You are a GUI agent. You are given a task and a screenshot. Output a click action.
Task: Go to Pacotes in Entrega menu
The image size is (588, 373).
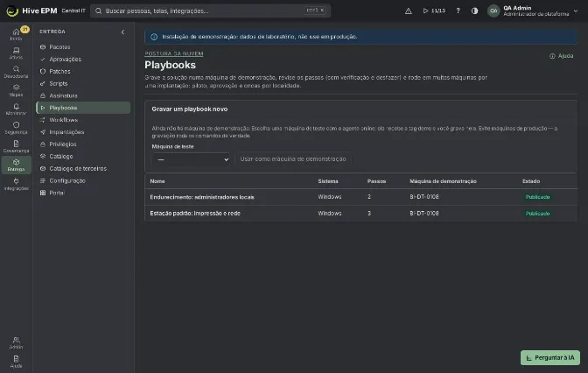(83, 47)
